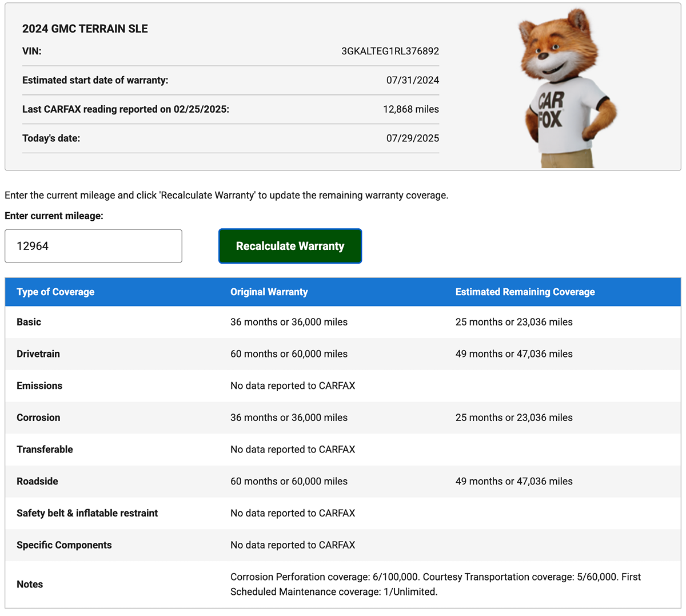The width and height of the screenshot is (686, 616).
Task: Select the VIN number 3GKALTEG1RL376892
Action: coord(390,51)
